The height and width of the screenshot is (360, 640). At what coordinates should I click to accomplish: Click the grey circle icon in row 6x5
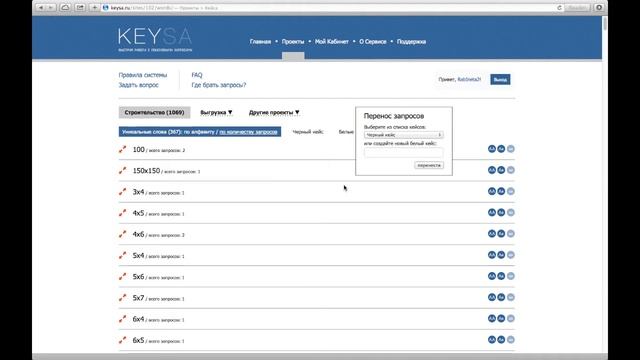[511, 340]
